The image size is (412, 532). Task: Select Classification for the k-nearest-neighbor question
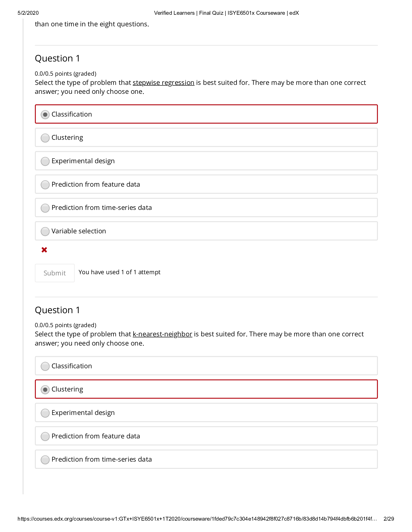coord(45,366)
